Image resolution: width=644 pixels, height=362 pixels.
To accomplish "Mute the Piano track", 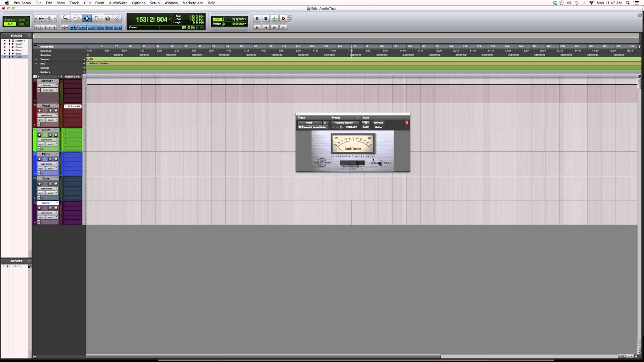I will coord(56,159).
